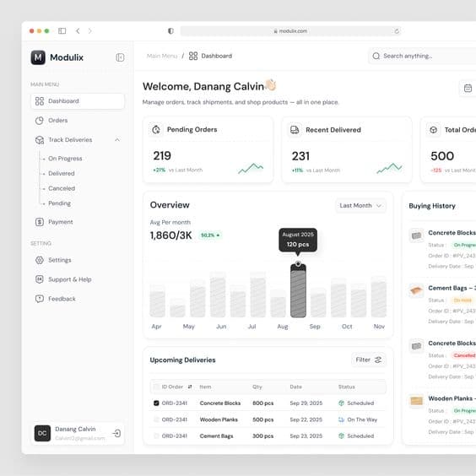Click the marker dot atop the August bar
The height and width of the screenshot is (476, 476).
[298, 263]
